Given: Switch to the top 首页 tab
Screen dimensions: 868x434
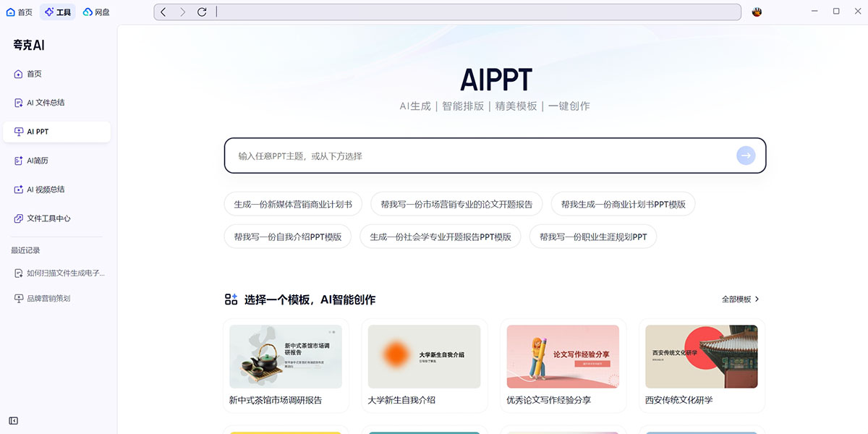Looking at the screenshot, I should coord(20,12).
